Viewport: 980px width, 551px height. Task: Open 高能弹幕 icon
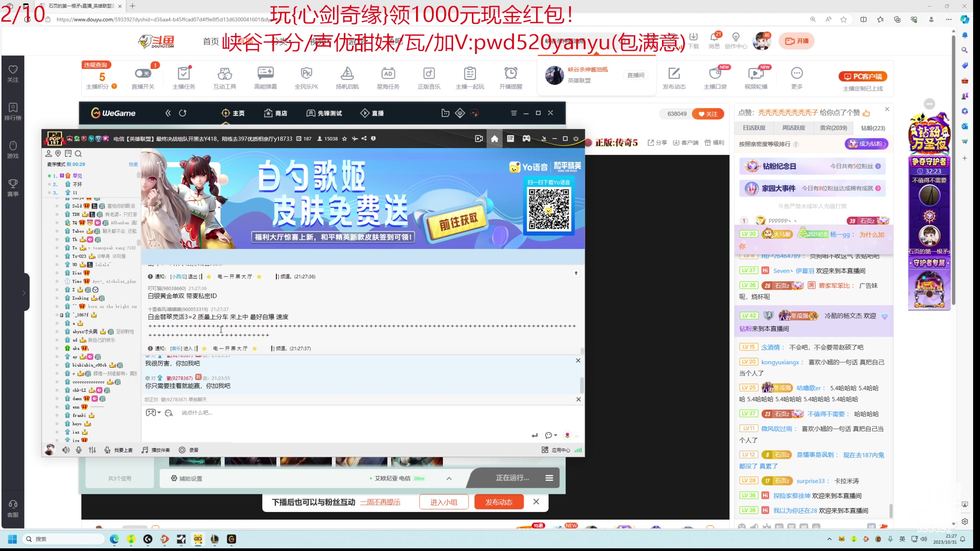coord(266,73)
